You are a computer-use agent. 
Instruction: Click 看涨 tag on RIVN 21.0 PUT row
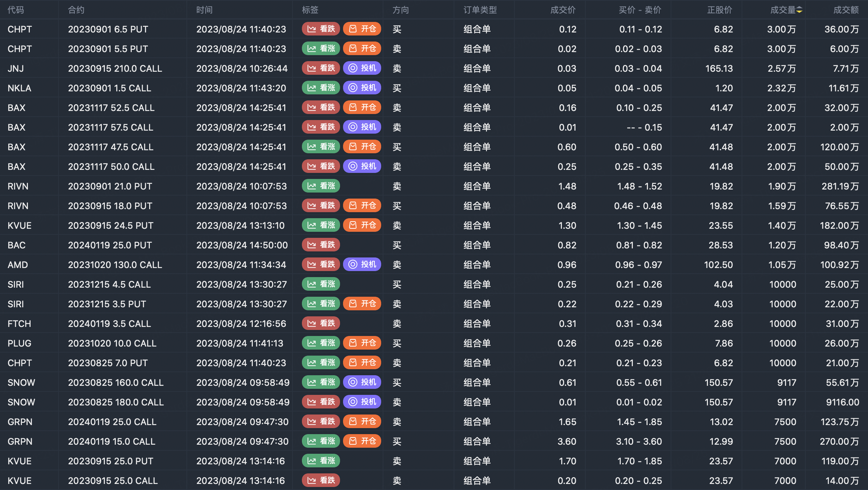[x=321, y=186]
